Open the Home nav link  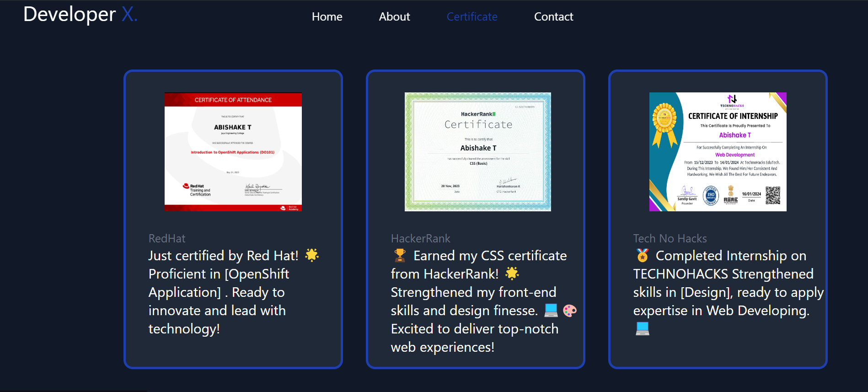click(x=327, y=17)
